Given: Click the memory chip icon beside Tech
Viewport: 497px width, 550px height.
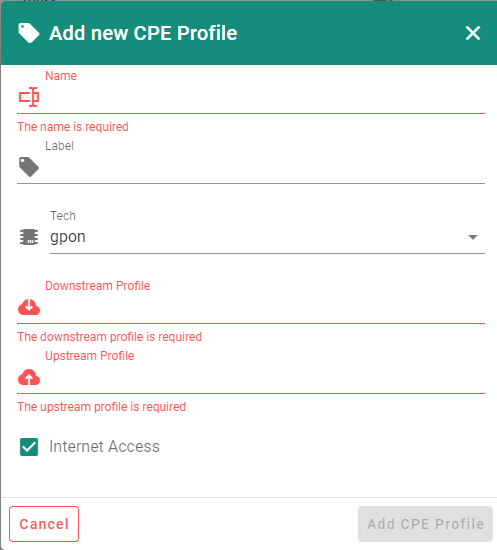Looking at the screenshot, I should click(x=29, y=237).
